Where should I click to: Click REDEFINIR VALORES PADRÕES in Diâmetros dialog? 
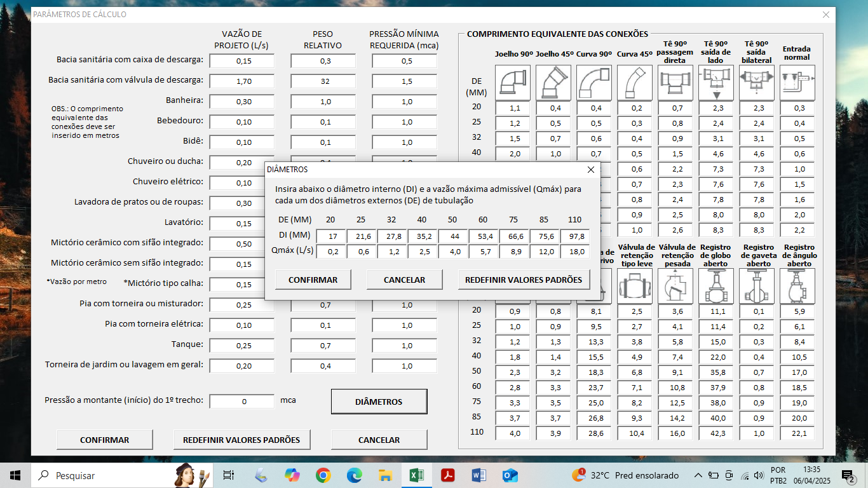[524, 280]
